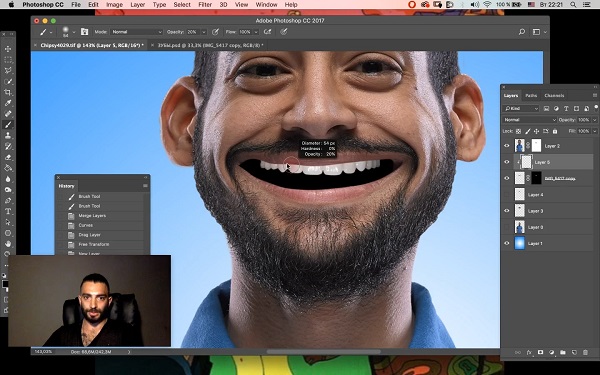Hide Layer 1 visibility eye

507,243
